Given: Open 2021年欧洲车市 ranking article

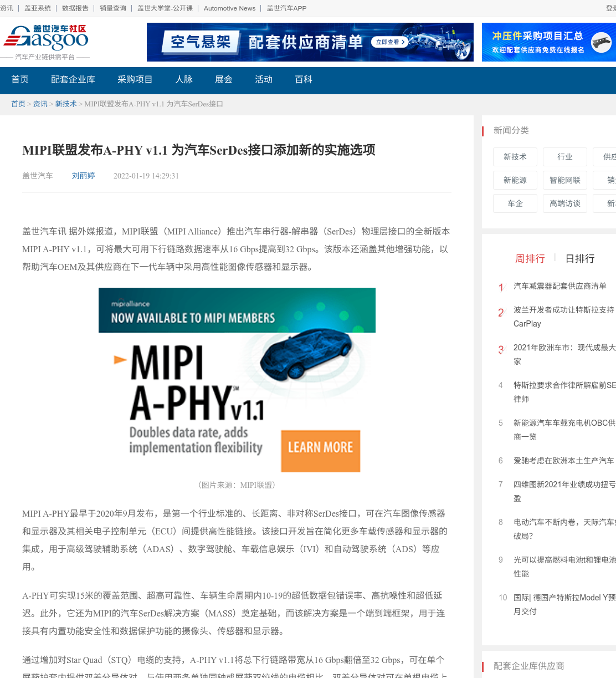Looking at the screenshot, I should tap(564, 354).
